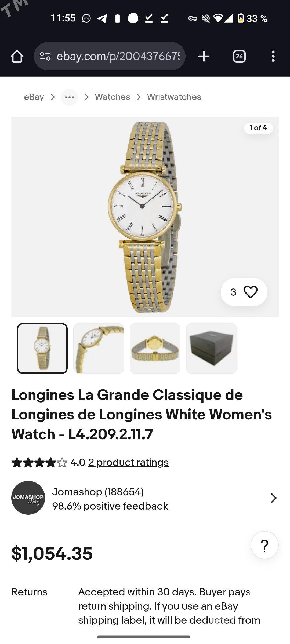Open Watches breadcrumb category
290x644 pixels.
113,97
